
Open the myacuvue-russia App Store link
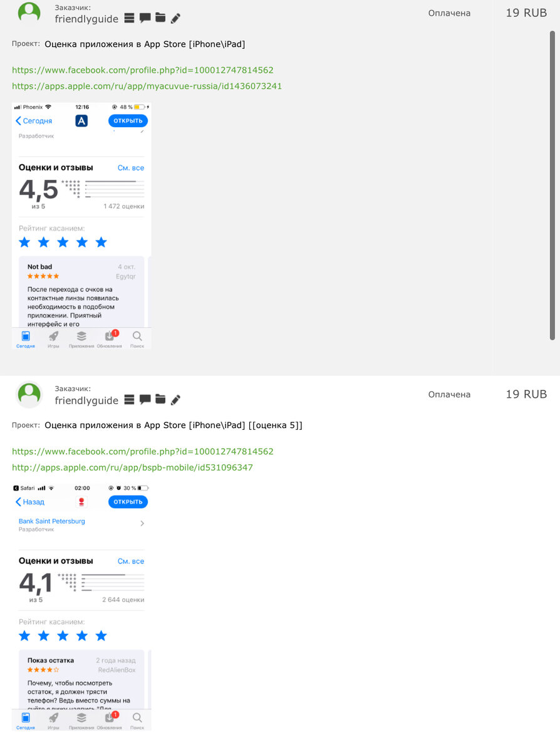click(x=147, y=86)
